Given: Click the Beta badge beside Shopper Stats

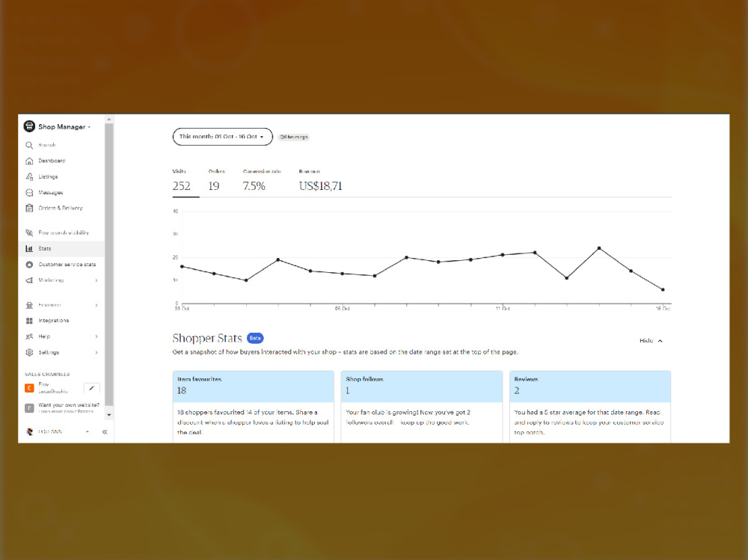Looking at the screenshot, I should click(255, 338).
